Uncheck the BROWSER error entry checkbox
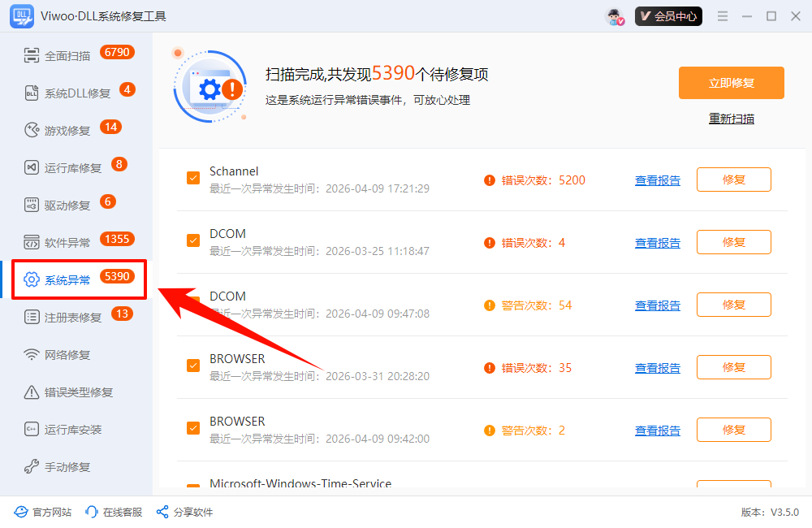The height and width of the screenshot is (528, 812). tap(193, 366)
